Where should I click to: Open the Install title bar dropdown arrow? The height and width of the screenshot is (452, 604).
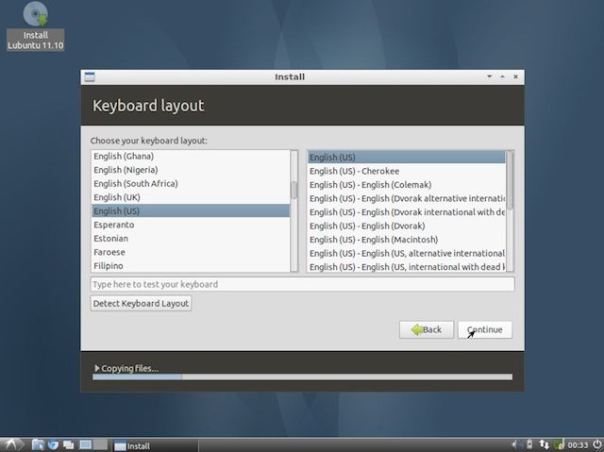(489, 76)
